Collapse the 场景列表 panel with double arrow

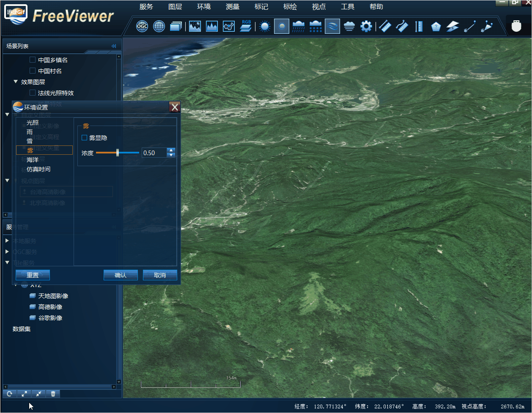pyautogui.click(x=114, y=46)
